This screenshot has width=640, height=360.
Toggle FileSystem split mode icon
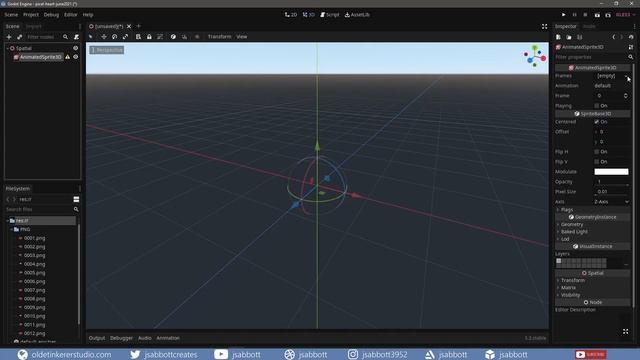76,199
